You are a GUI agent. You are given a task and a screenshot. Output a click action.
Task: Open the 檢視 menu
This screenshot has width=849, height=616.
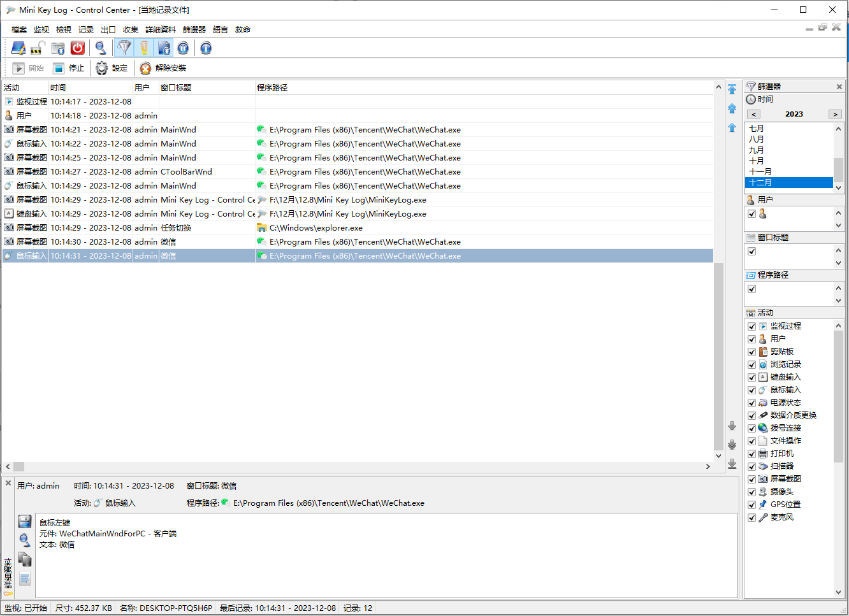pyautogui.click(x=64, y=29)
